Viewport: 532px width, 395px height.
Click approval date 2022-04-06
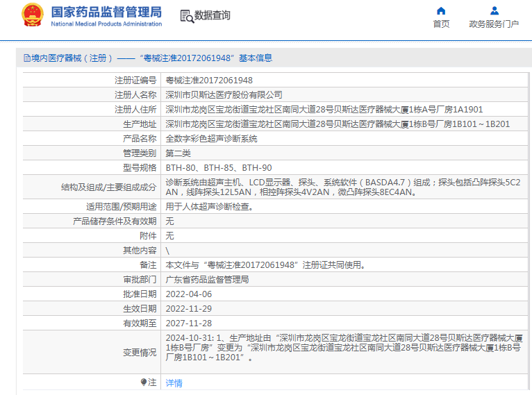[189, 294]
